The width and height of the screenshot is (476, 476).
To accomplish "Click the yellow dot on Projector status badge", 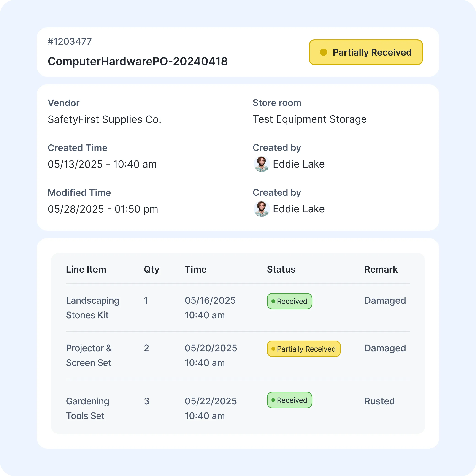I will point(273,349).
